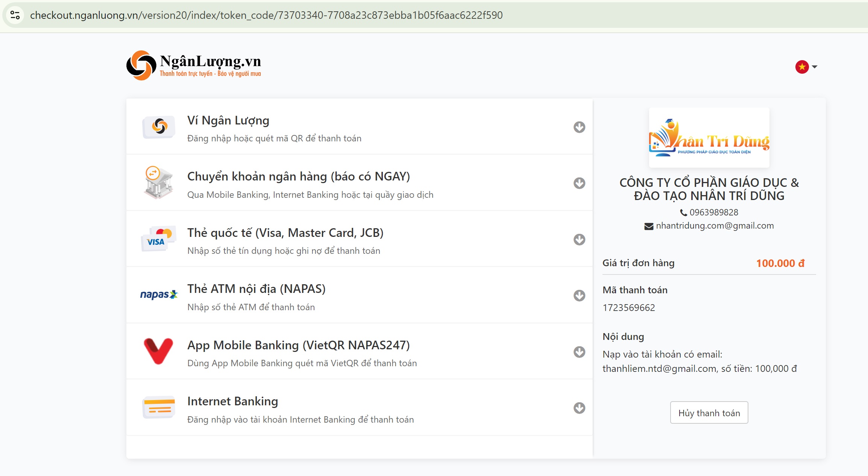Expand Thẻ quốc tế down arrow

pyautogui.click(x=579, y=240)
